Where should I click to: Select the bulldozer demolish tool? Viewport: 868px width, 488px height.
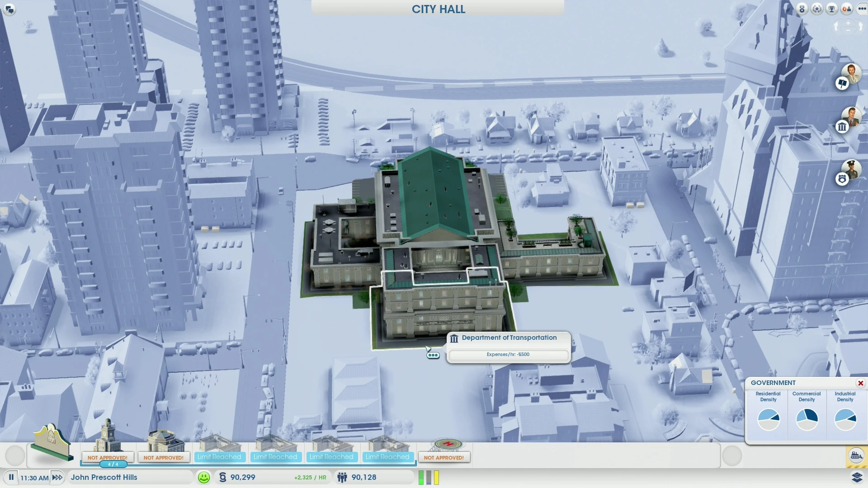(x=856, y=455)
